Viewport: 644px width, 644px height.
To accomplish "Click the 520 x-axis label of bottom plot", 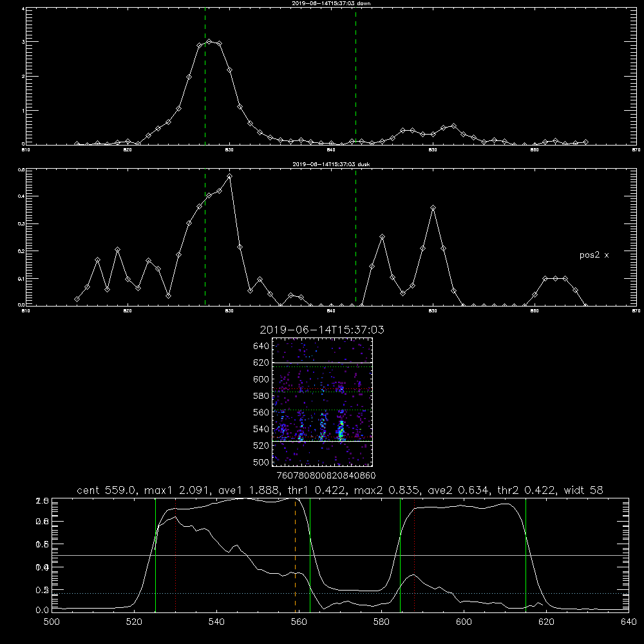I will pos(135,622).
